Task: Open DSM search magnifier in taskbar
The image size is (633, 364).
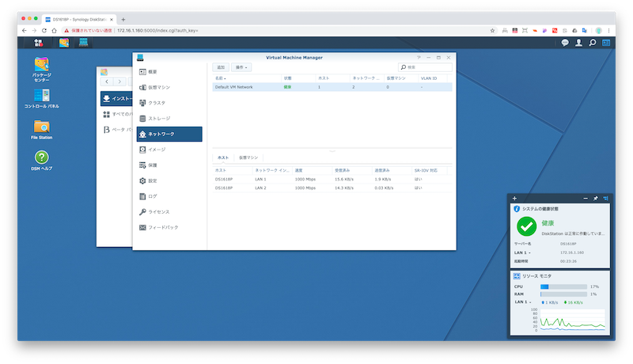Action: pyautogui.click(x=592, y=43)
